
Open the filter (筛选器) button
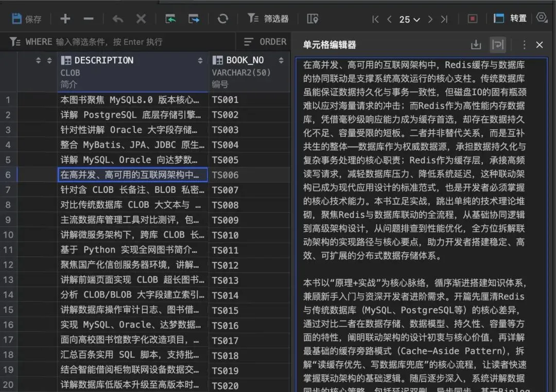(x=268, y=19)
